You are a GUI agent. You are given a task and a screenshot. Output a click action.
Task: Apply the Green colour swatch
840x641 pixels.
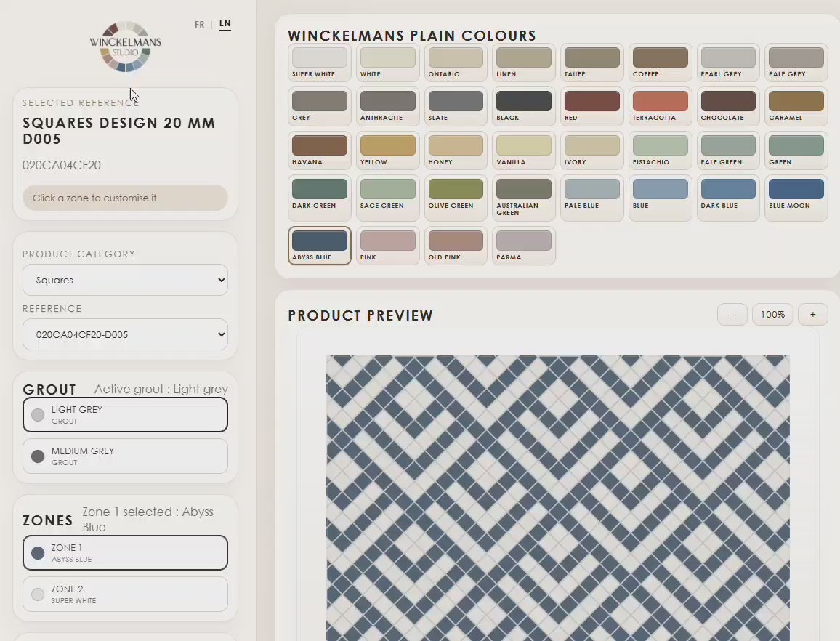click(x=796, y=150)
